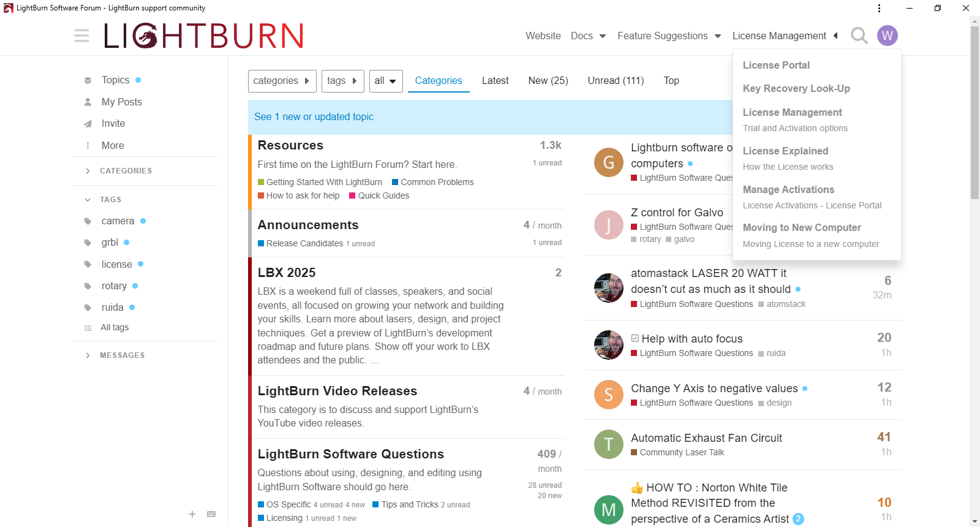Click the atomstack tag on laser topic
980x527 pixels.
pyautogui.click(x=782, y=304)
